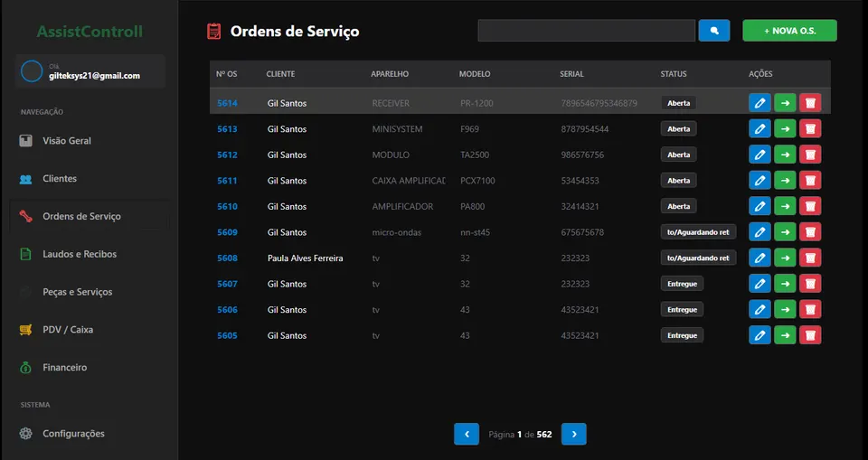Open order number 5609 link

click(227, 232)
